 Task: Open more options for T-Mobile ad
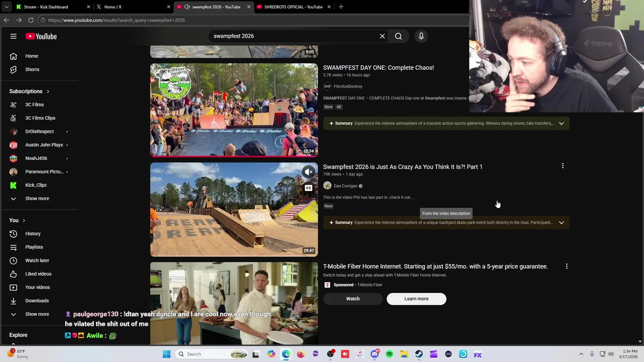coord(567,266)
